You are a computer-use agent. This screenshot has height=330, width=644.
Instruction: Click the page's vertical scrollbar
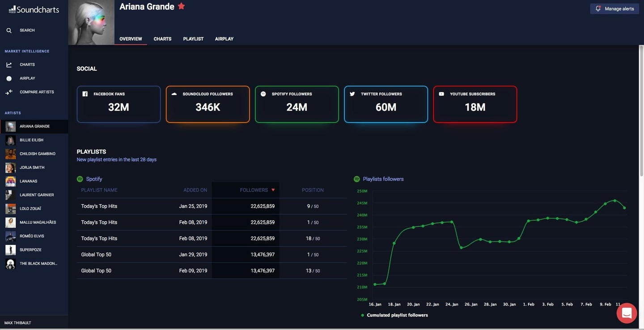click(x=641, y=112)
